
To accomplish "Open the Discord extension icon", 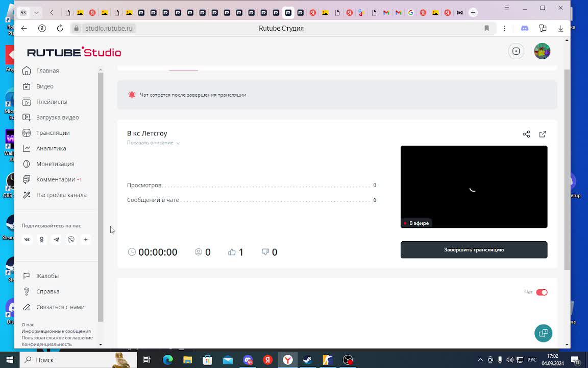I will 525,28.
